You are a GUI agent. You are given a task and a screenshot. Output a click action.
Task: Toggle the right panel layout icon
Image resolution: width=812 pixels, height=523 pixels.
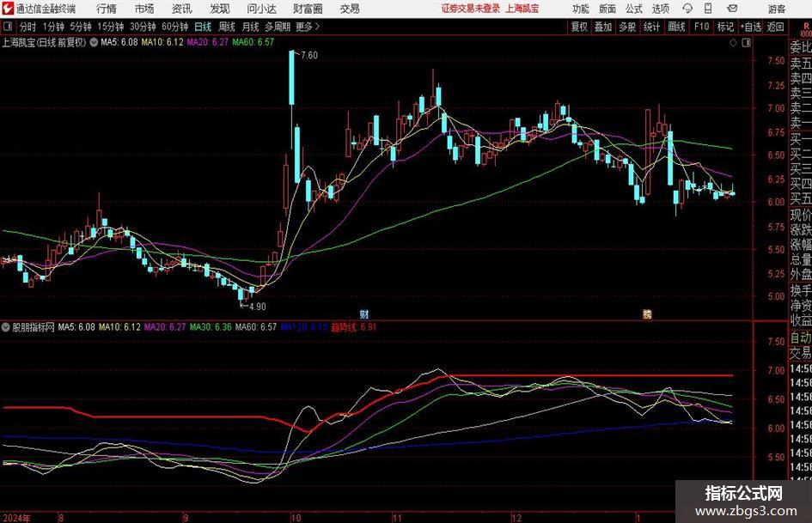pyautogui.click(x=746, y=43)
